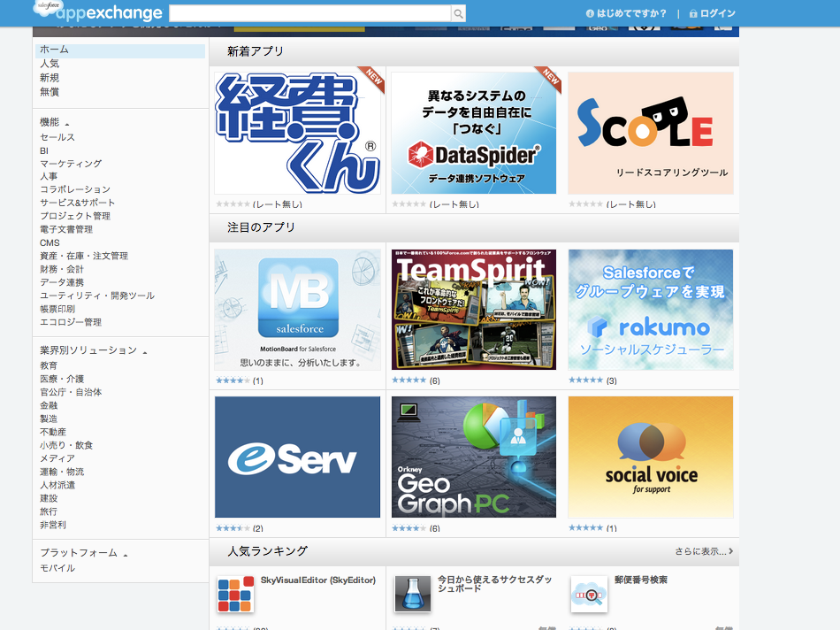Open the 人材派遣 industry link
This screenshot has height=630, width=840.
(x=57, y=485)
